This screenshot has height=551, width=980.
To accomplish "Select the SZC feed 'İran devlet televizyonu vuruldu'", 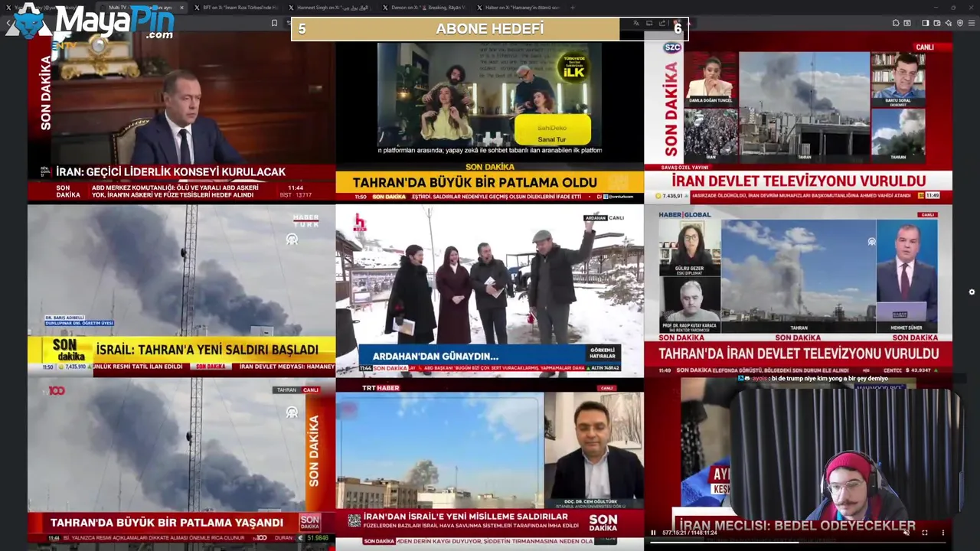I will coord(799,117).
